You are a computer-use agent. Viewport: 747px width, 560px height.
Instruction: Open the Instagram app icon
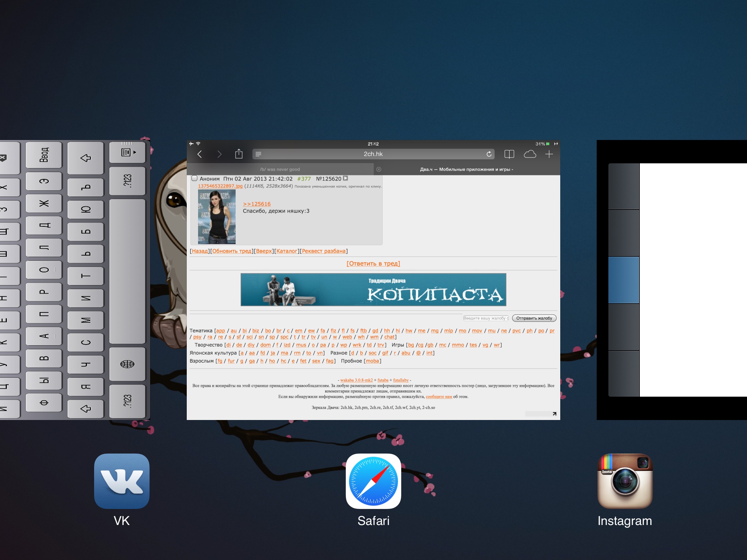pyautogui.click(x=624, y=481)
